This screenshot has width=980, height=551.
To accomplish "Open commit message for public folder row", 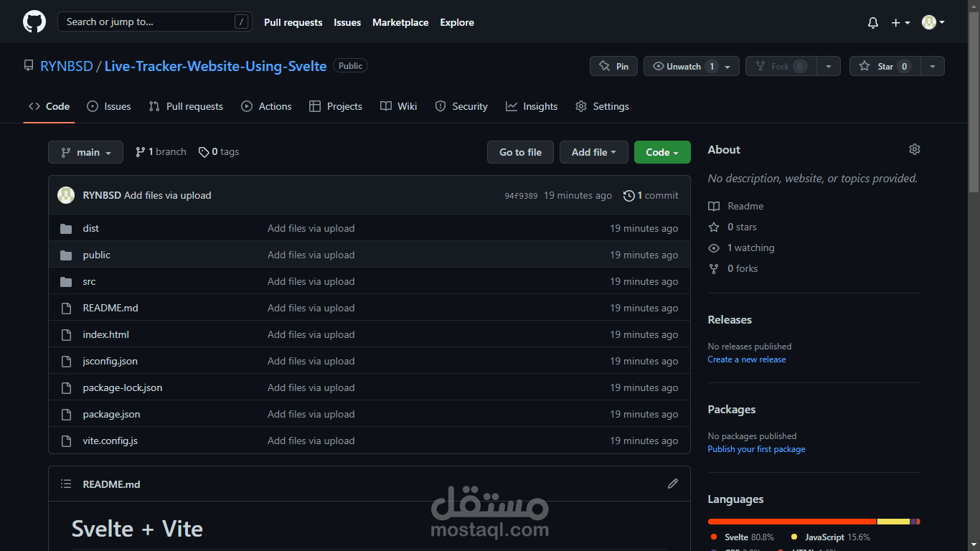I will tap(311, 255).
